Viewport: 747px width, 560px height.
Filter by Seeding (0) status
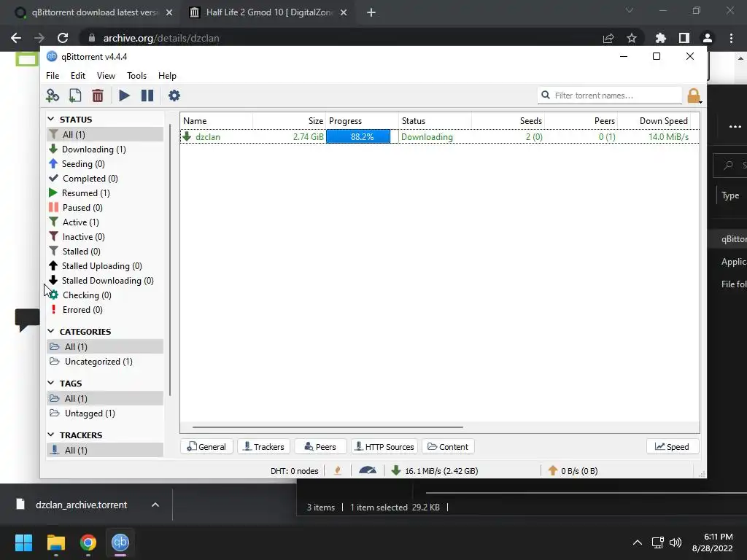83,164
